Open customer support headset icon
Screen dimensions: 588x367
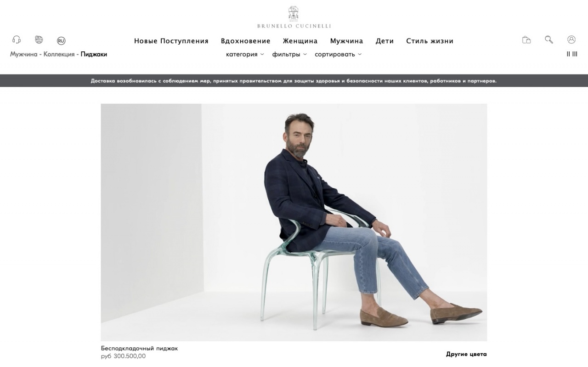[x=17, y=40]
